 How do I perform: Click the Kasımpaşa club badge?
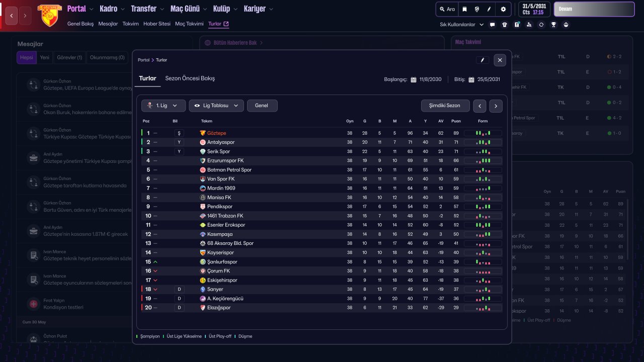click(203, 234)
